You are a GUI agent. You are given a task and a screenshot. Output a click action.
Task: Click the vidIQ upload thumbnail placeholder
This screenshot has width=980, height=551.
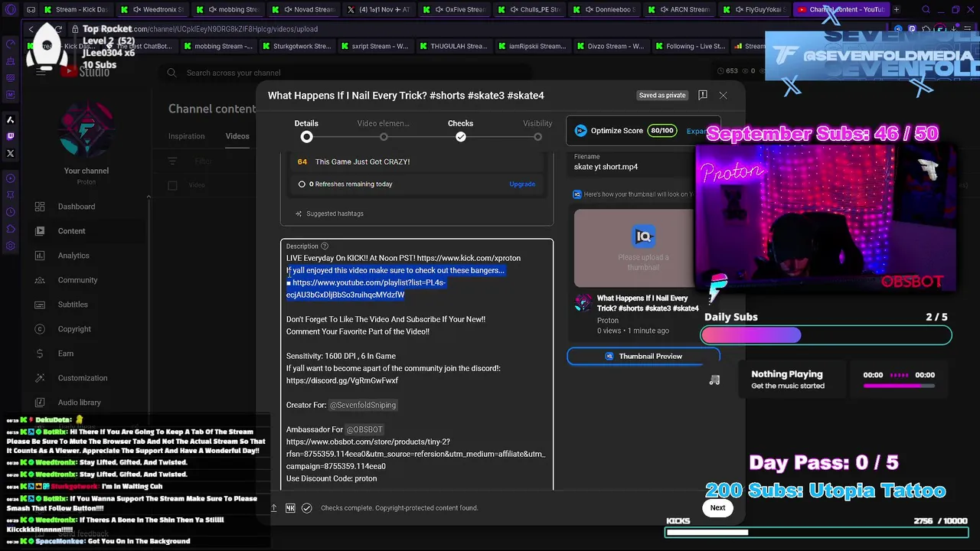643,247
